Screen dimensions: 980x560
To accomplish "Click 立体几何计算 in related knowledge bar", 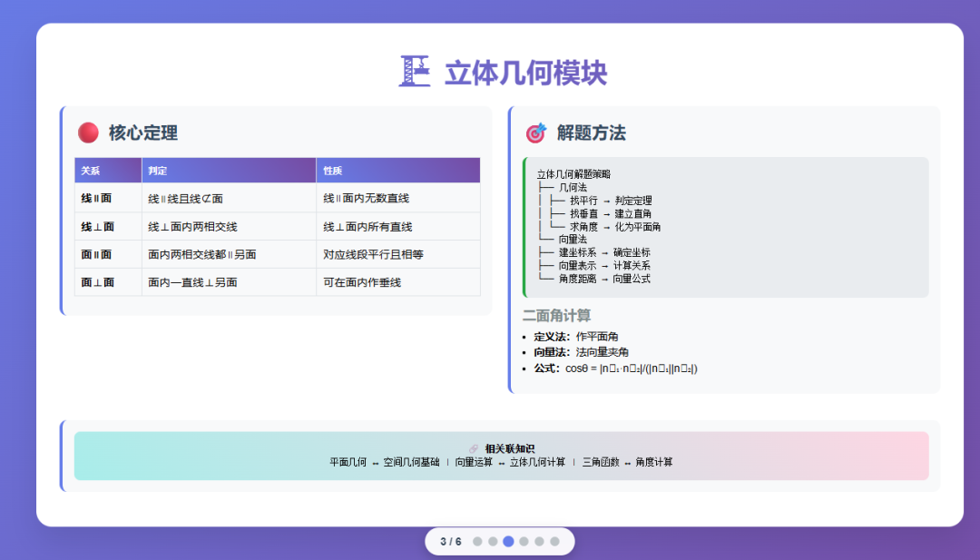I will [x=537, y=462].
